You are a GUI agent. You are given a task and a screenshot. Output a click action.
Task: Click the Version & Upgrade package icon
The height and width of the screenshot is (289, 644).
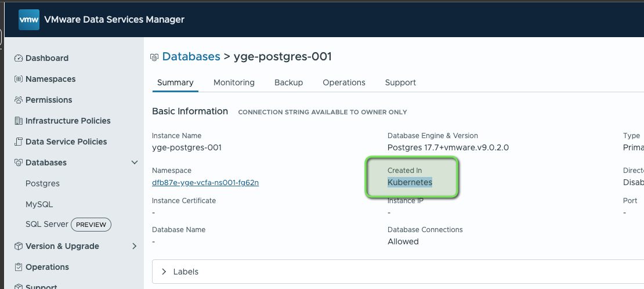click(x=19, y=246)
